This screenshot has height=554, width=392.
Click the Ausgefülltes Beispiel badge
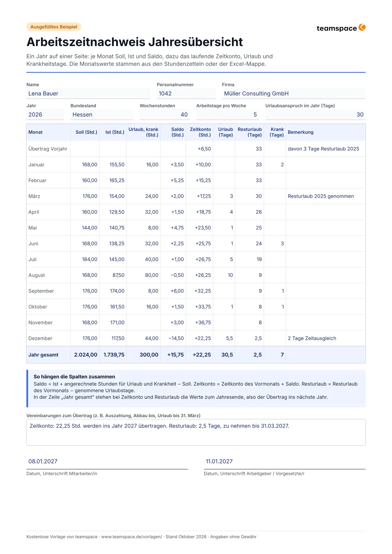pos(54,27)
